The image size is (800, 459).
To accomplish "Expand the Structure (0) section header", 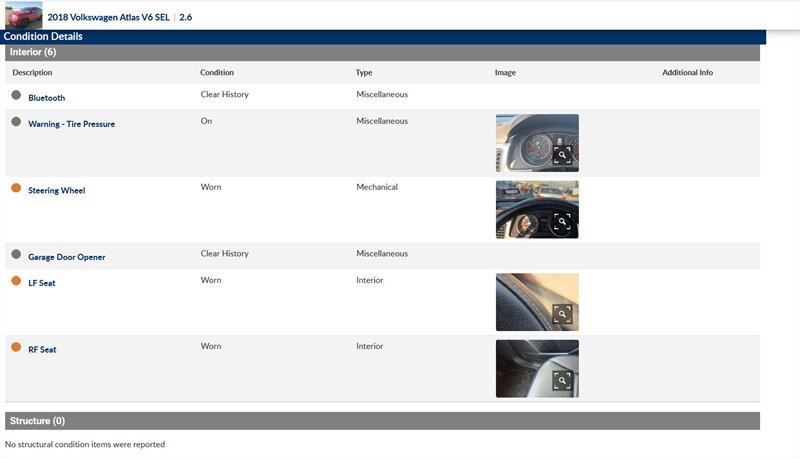I will point(383,421).
